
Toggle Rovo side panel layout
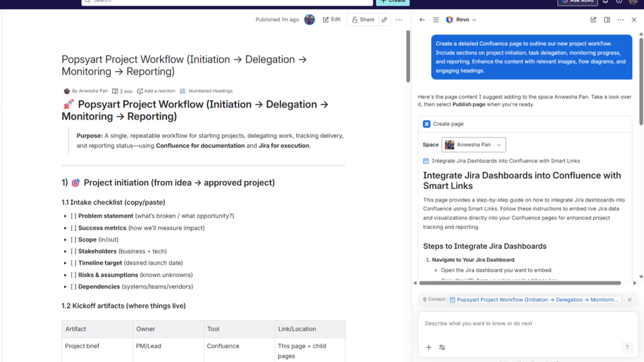[607, 19]
